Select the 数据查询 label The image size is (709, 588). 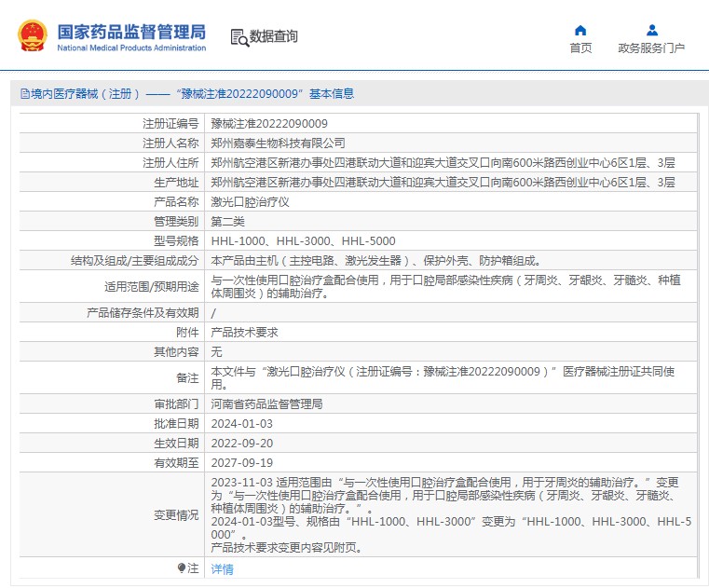(274, 36)
